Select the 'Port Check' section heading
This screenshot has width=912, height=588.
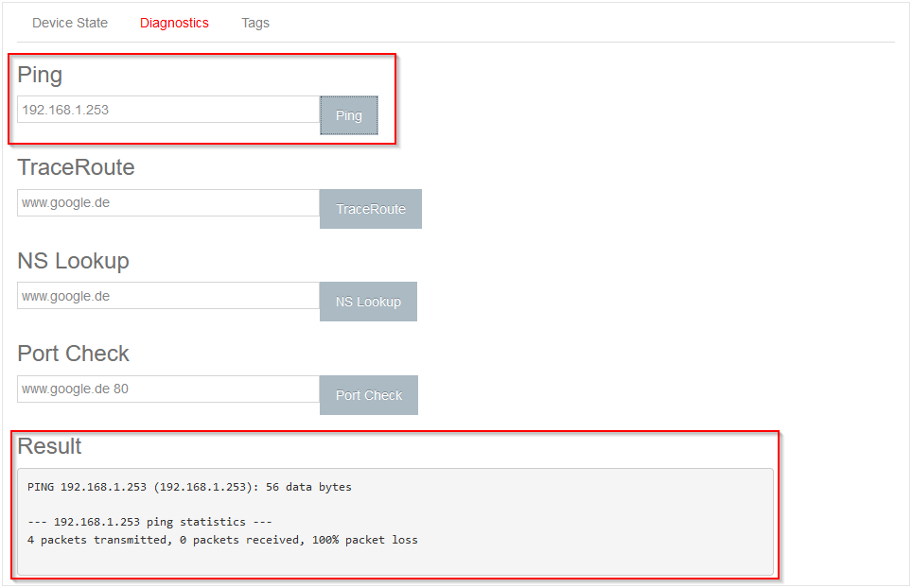tap(73, 354)
